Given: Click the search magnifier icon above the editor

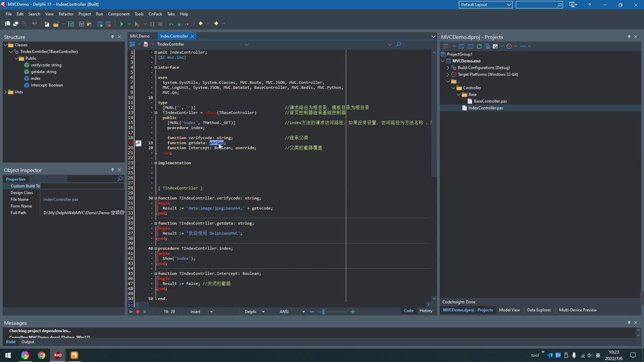Looking at the screenshot, I should 398,44.
